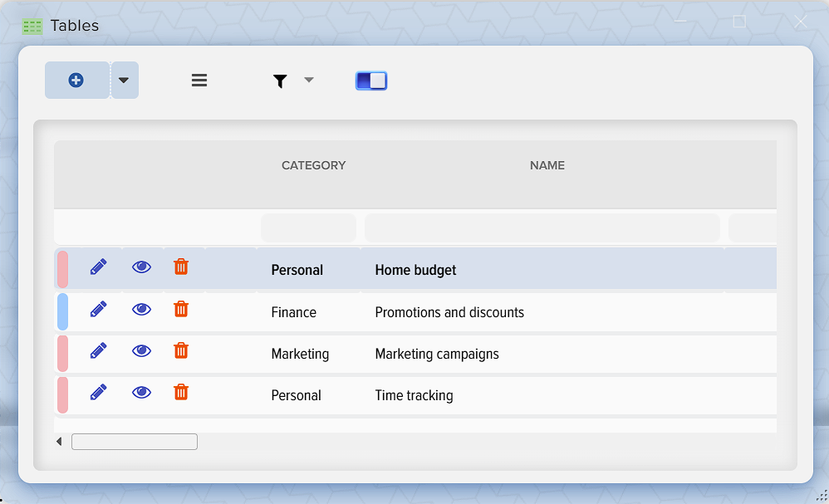
Task: Sort by the CATEGORY column header
Action: (x=313, y=165)
